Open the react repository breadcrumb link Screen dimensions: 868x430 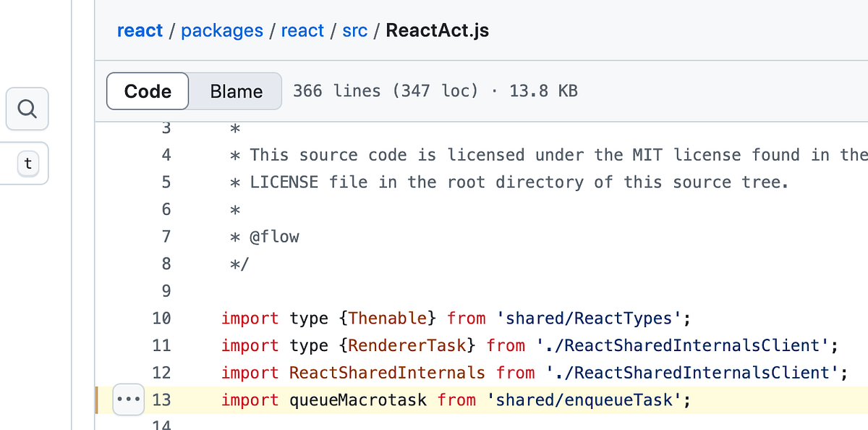tap(140, 30)
